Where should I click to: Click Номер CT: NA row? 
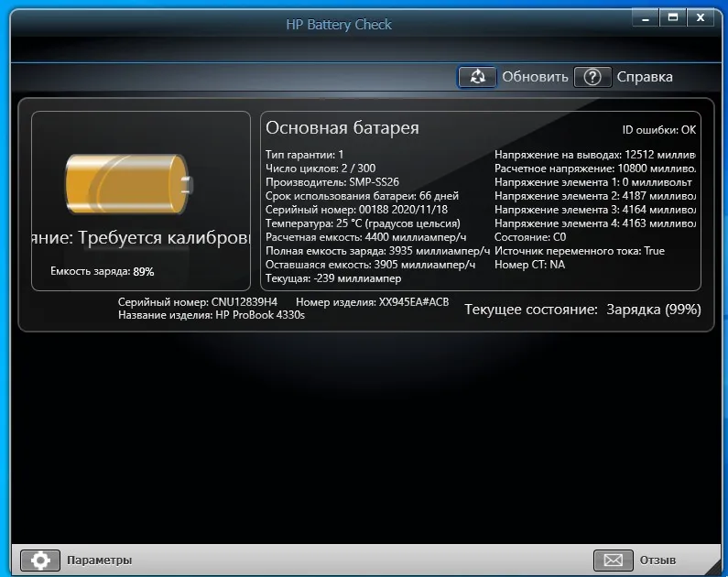click(x=530, y=265)
